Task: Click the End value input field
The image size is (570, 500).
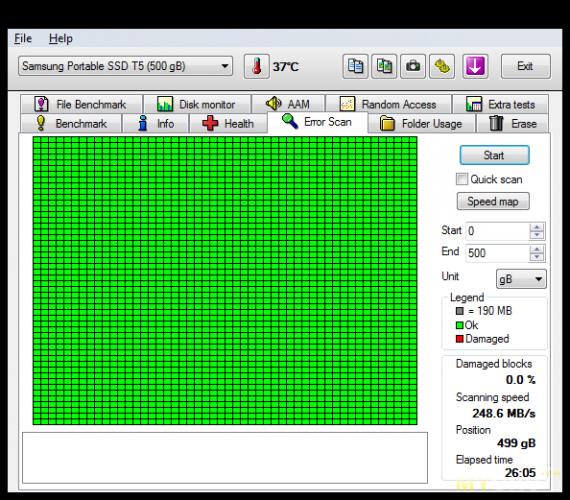Action: point(497,253)
